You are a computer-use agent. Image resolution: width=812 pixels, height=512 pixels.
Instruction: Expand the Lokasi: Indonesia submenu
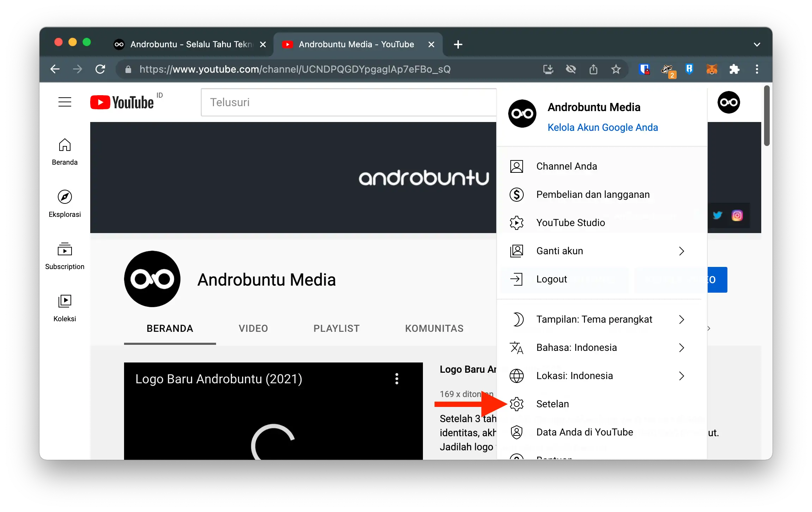575,376
